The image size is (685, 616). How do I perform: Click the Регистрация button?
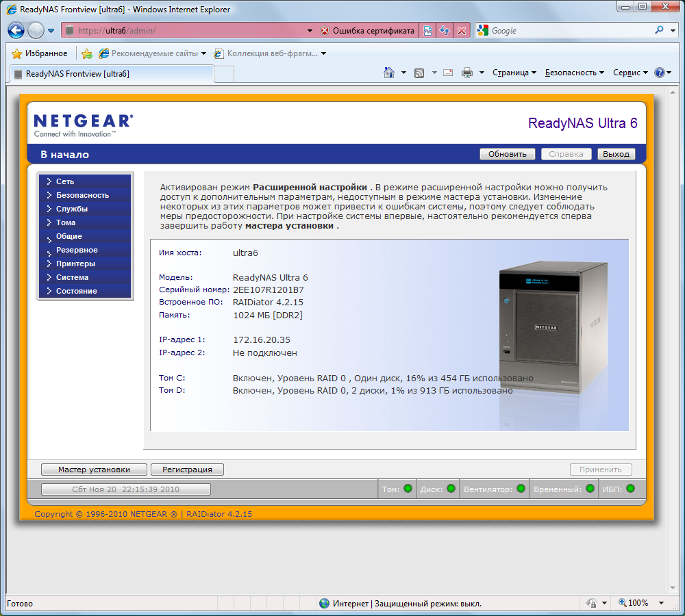187,470
